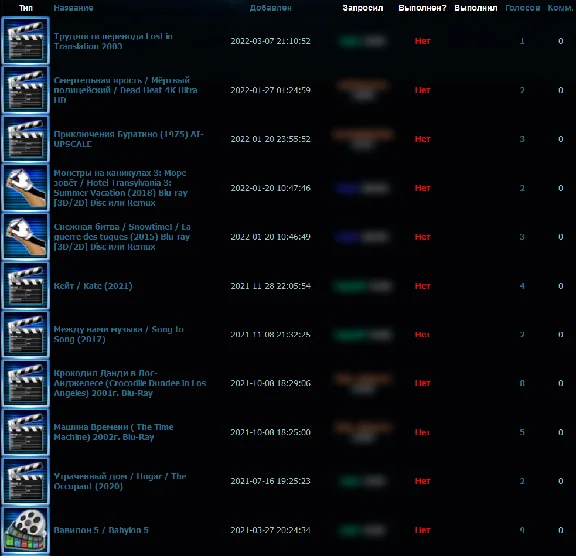Screen dimensions: 576x556
Task: Open the Машина Времени Blu-Ray request link
Action: point(113,432)
